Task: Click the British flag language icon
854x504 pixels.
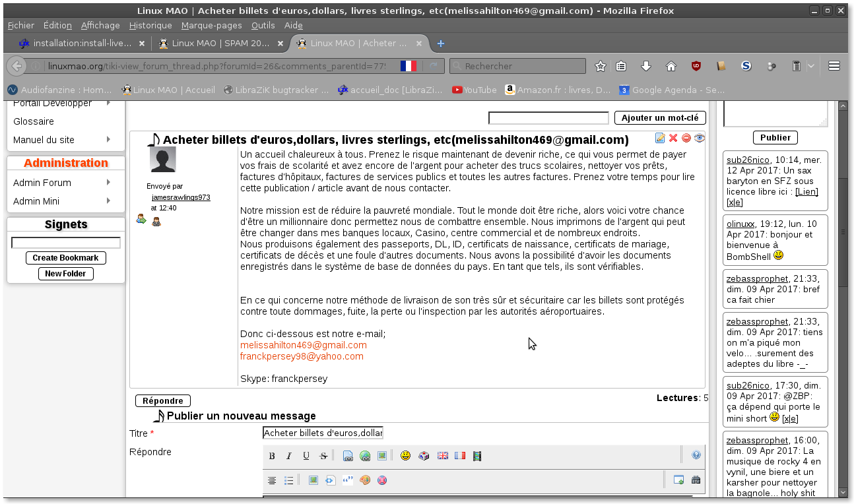Action: [x=443, y=456]
